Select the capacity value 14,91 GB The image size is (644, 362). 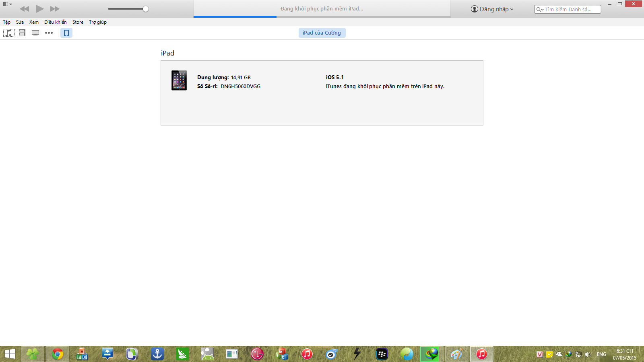[241, 78]
